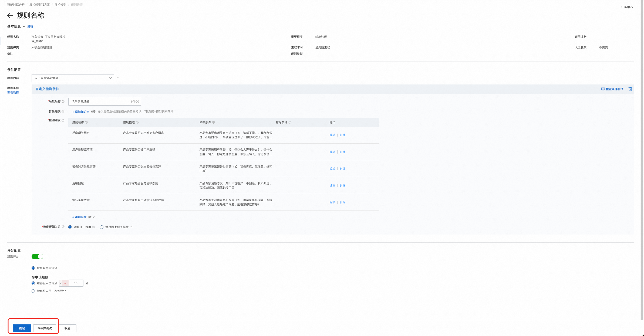
Task: Edit the 反向嘲笑用户 dimension
Action: click(x=332, y=135)
